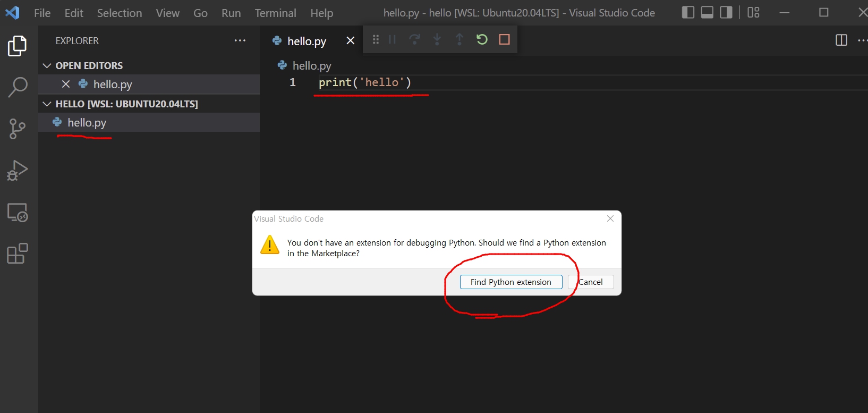Click the dialog warning triangle icon
Image resolution: width=868 pixels, height=413 pixels.
tap(270, 245)
